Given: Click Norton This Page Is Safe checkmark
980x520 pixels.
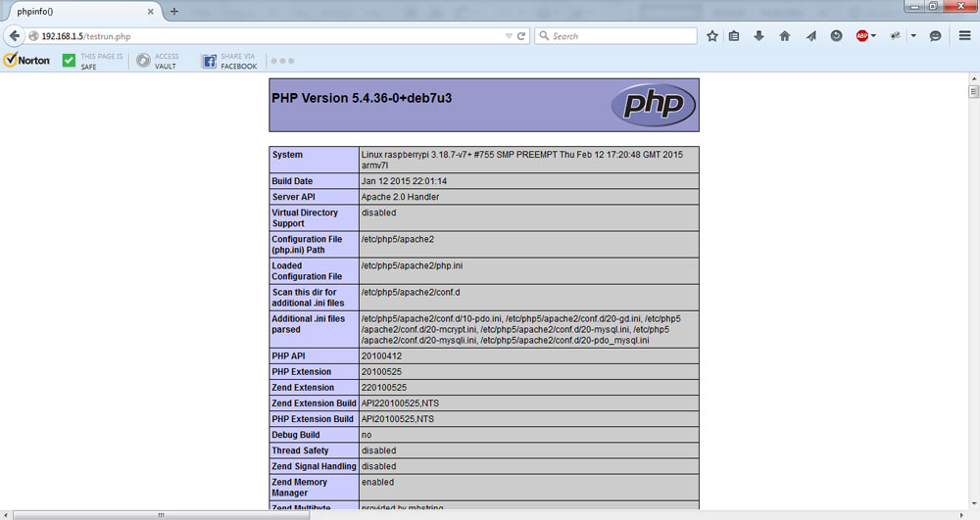Looking at the screenshot, I should (69, 61).
